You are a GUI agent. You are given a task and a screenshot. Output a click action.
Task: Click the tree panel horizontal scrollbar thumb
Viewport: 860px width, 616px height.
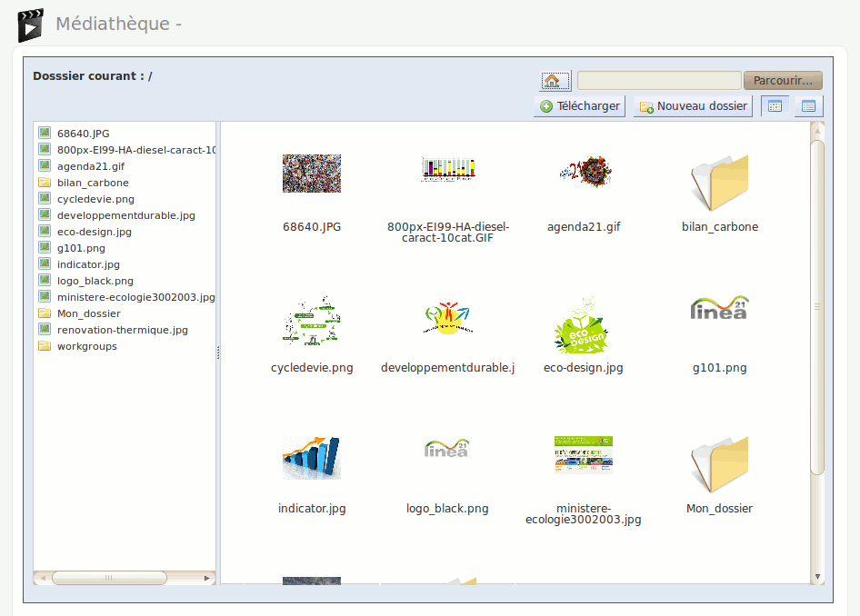click(x=109, y=578)
